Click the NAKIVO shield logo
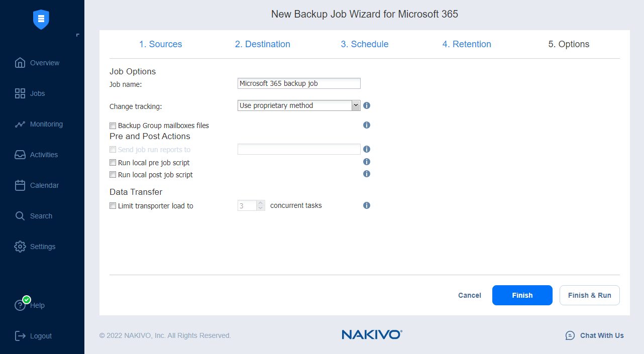Image resolution: width=644 pixels, height=354 pixels. pyautogui.click(x=41, y=20)
